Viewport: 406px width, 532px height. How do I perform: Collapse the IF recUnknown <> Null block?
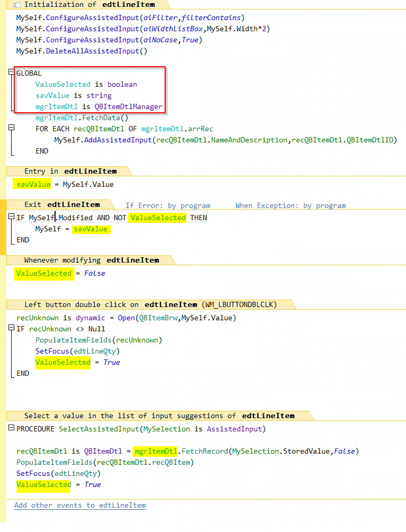(12, 329)
